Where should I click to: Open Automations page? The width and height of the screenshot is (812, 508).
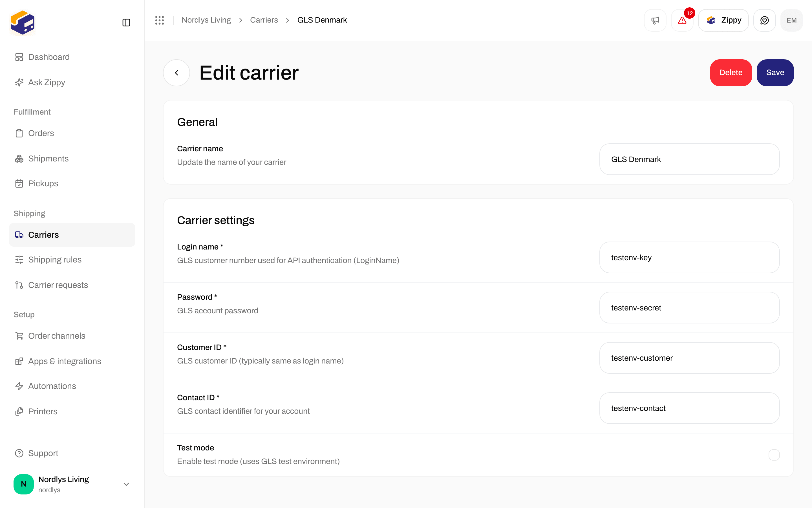tap(72, 386)
